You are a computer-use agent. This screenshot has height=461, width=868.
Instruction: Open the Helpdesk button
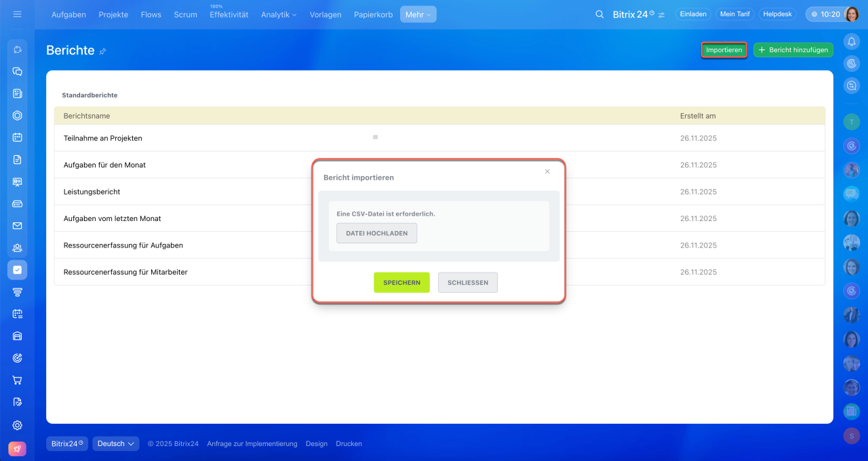(x=777, y=14)
